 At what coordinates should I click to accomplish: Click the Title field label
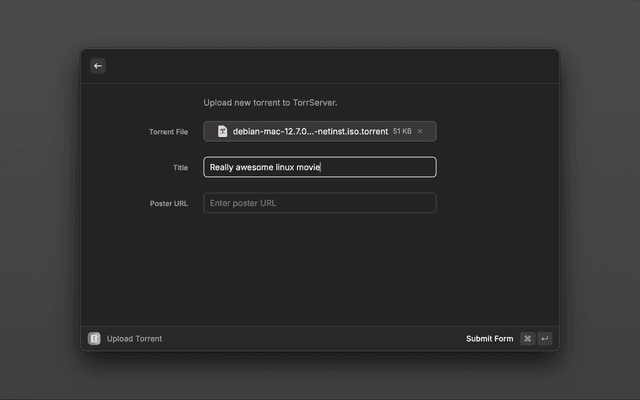pos(179,168)
